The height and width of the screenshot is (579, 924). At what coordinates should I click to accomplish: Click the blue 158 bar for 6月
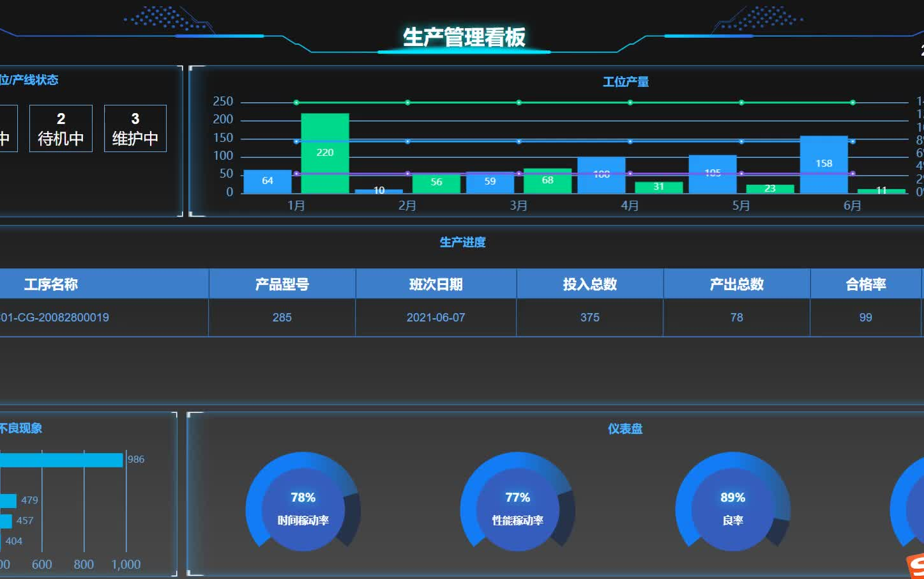[824, 164]
